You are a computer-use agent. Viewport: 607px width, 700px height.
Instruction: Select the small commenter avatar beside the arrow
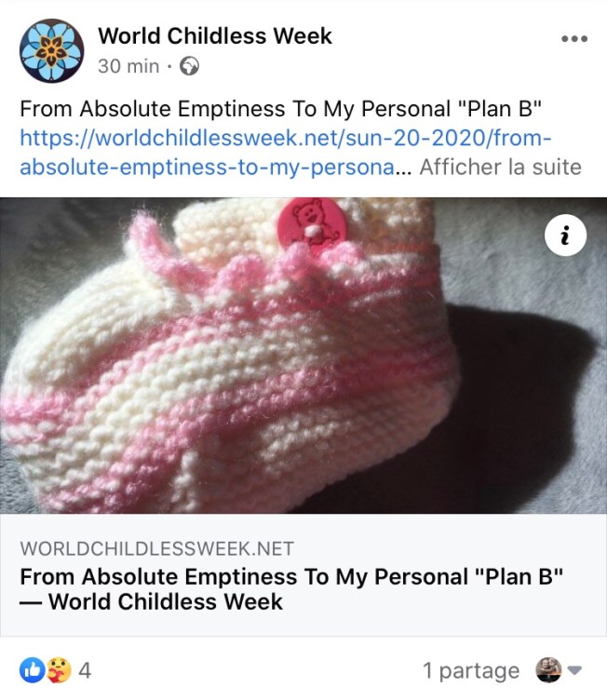[x=548, y=669]
